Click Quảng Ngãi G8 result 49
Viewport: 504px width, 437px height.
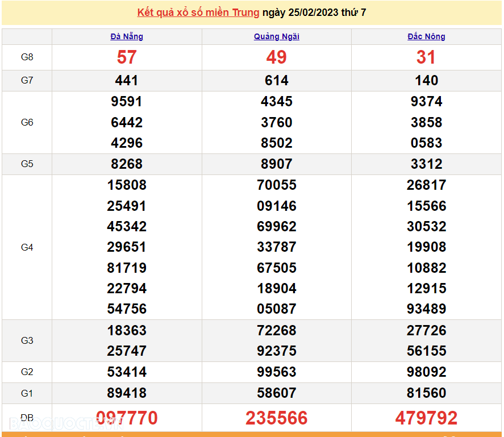click(277, 57)
